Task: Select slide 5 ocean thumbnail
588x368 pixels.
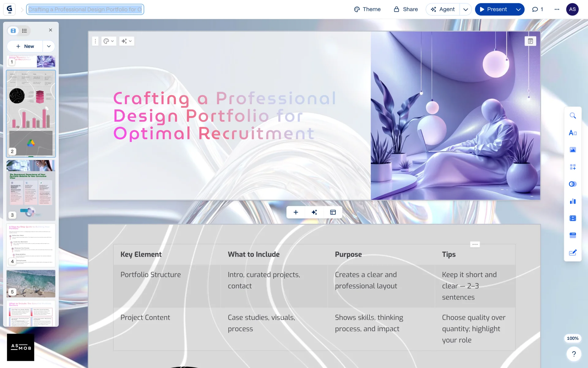Action: pos(31,283)
